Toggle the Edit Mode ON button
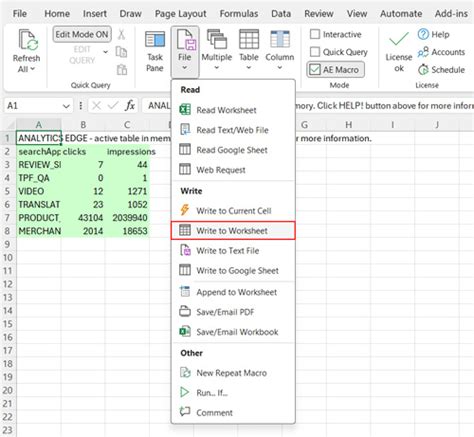Image resolution: width=474 pixels, height=437 pixels. pyautogui.click(x=82, y=34)
